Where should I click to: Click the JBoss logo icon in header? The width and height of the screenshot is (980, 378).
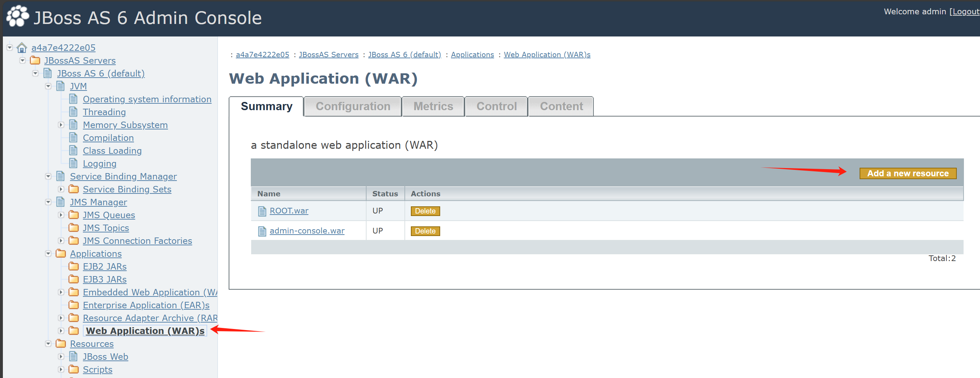(18, 16)
